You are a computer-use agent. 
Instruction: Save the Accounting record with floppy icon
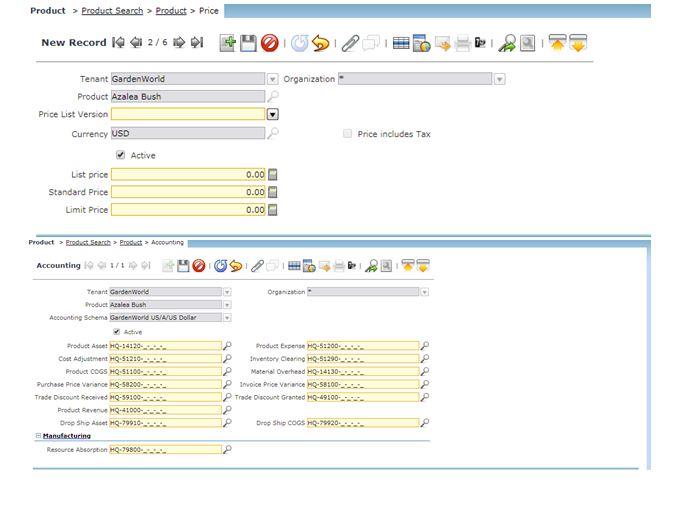tap(183, 266)
